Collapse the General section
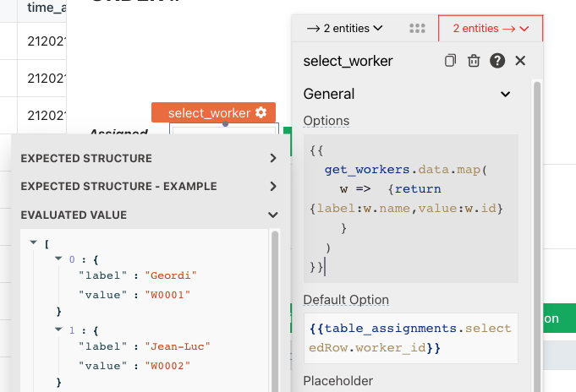This screenshot has width=576, height=392. pyautogui.click(x=505, y=95)
